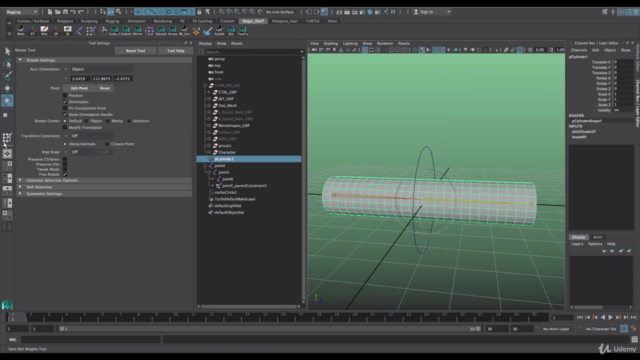640x360 pixels.
Task: Enable Modify Translation checkbox
Action: 65,127
